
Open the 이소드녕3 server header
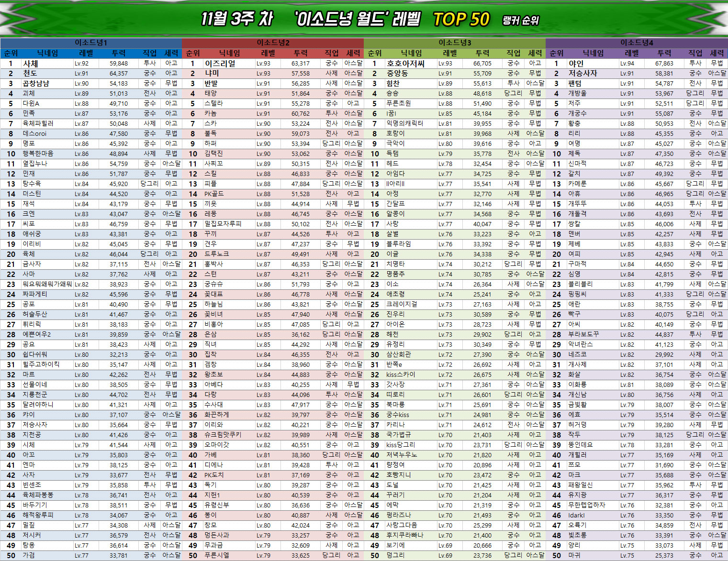pos(455,43)
